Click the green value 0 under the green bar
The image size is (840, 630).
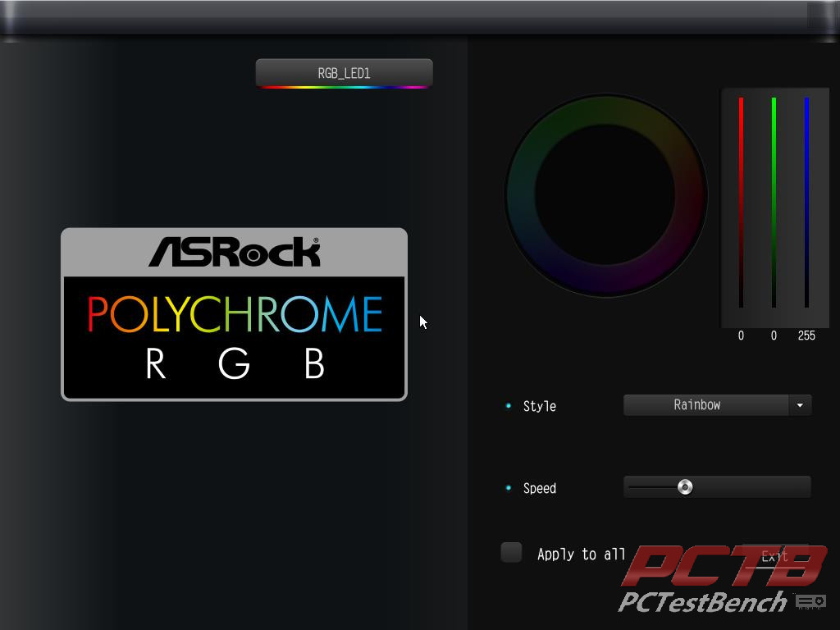(774, 336)
